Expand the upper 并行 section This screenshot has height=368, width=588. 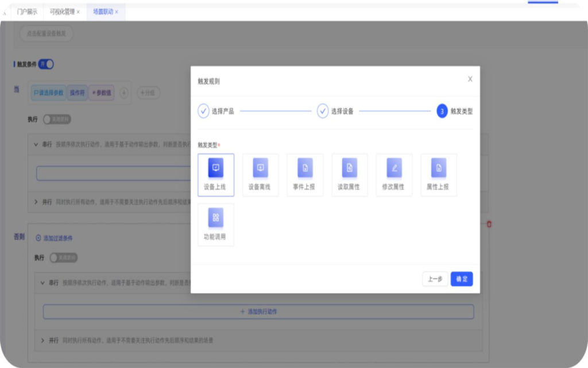[36, 202]
